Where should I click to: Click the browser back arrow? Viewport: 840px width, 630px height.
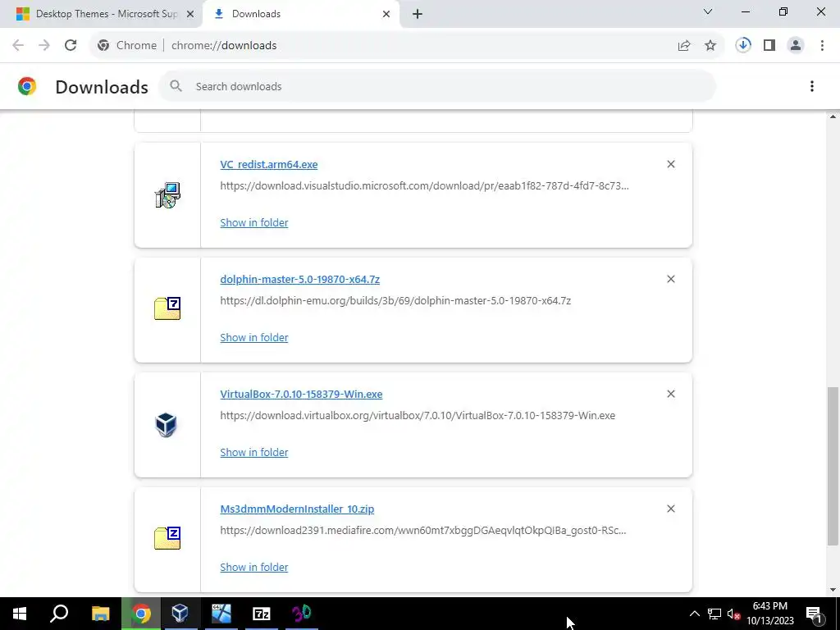click(x=18, y=46)
